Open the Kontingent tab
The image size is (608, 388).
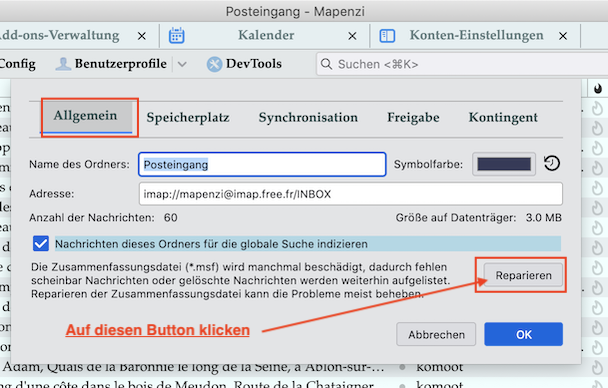[x=503, y=117]
